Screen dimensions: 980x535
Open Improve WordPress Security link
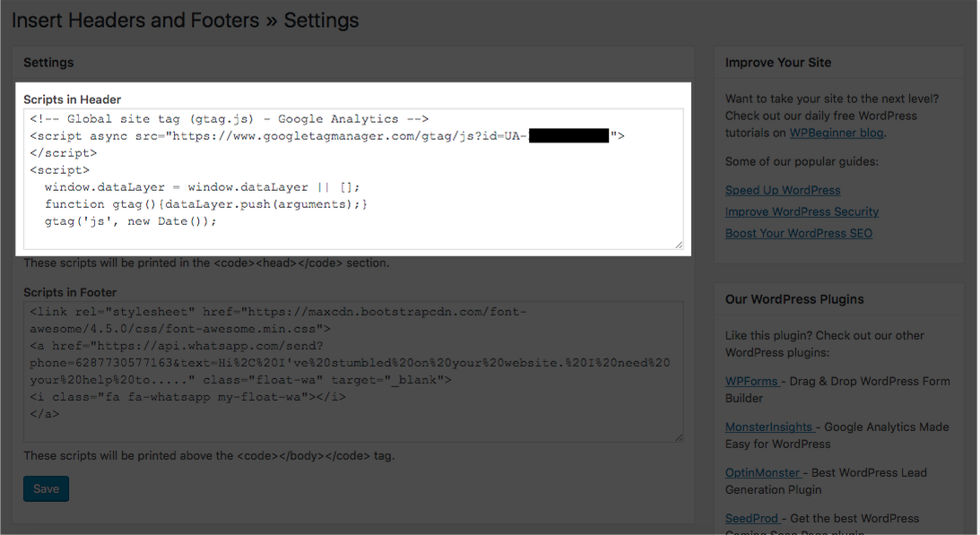coord(802,211)
